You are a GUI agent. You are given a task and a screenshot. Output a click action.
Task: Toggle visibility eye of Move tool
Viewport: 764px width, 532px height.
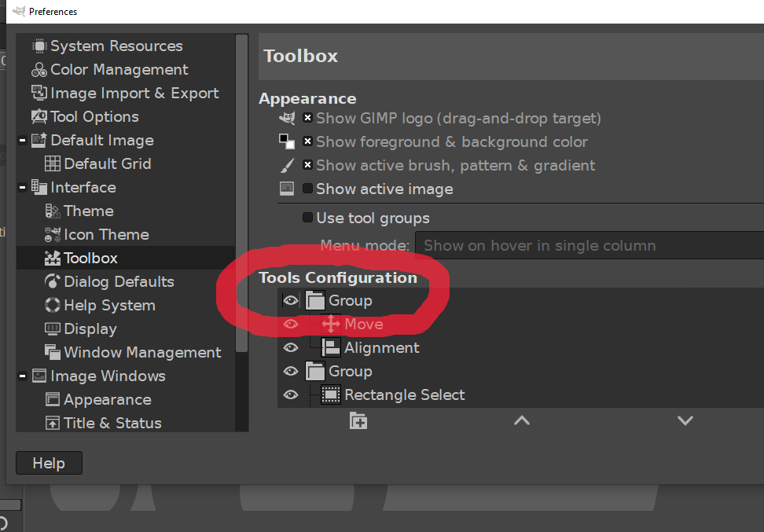tap(291, 324)
